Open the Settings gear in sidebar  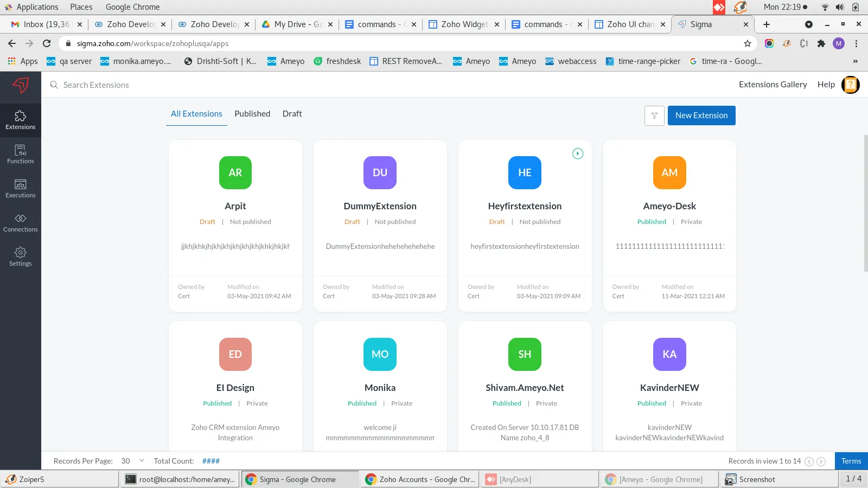[21, 257]
